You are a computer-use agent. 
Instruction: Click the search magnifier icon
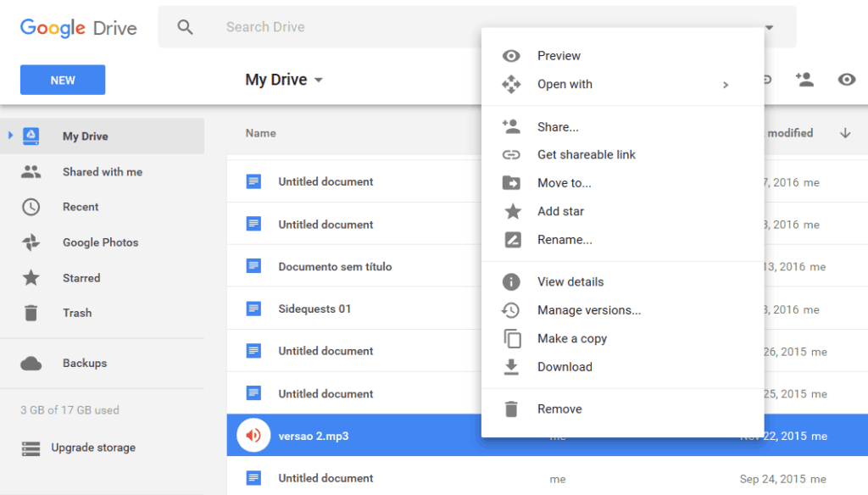tap(186, 26)
